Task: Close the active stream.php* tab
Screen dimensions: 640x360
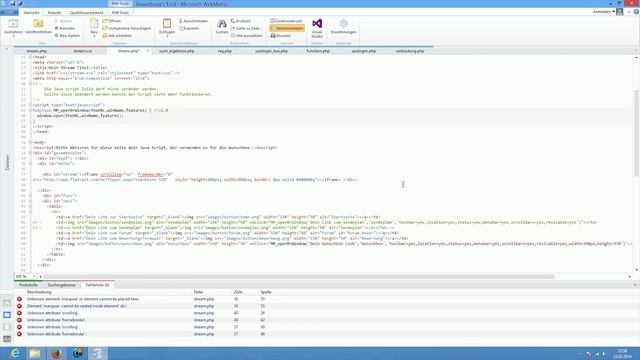Action: coord(148,51)
